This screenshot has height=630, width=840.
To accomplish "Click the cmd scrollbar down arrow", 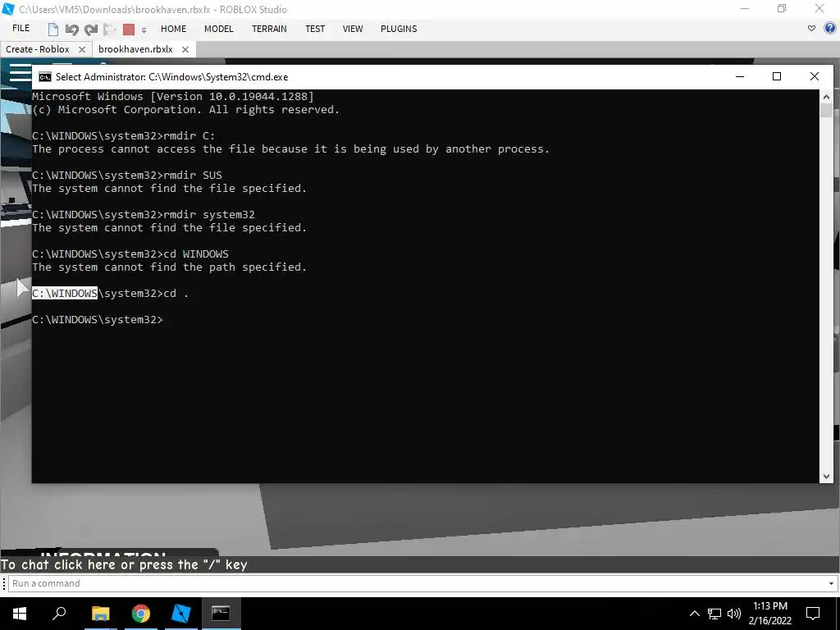I will 826,477.
